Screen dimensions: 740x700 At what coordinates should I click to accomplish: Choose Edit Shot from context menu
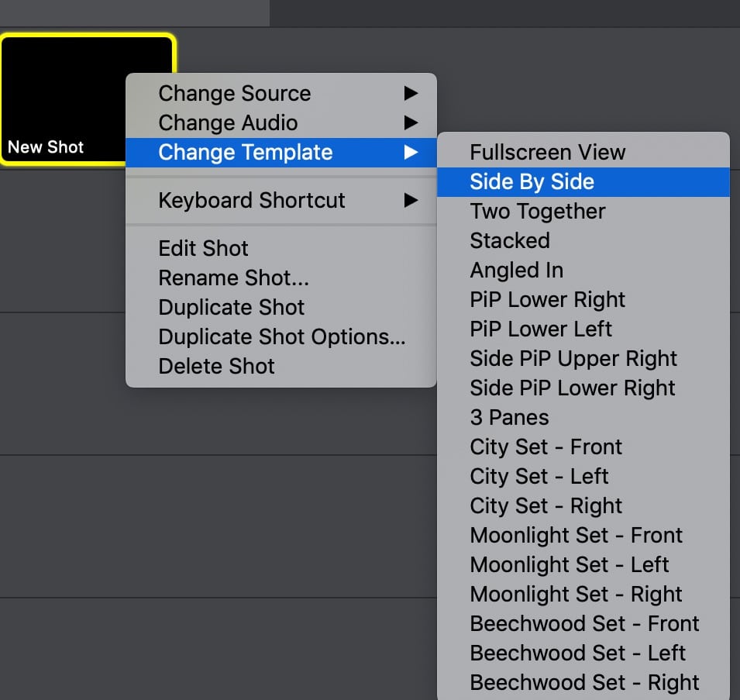point(204,249)
